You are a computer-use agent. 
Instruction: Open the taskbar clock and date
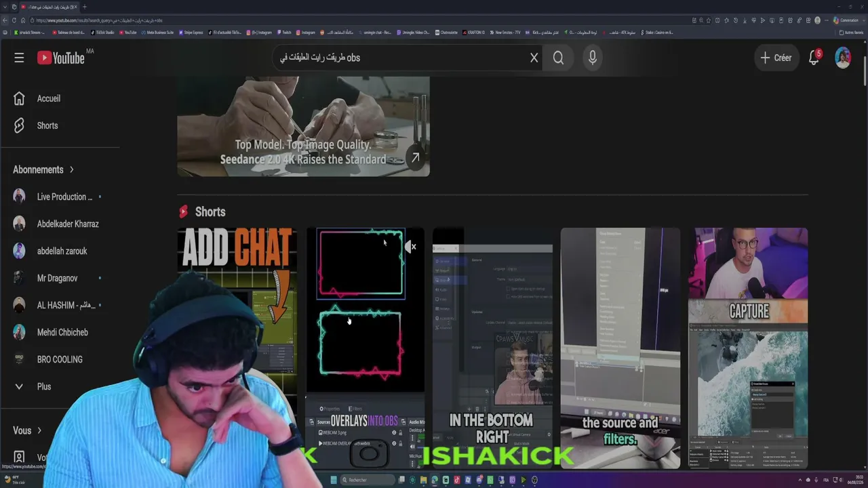854,480
